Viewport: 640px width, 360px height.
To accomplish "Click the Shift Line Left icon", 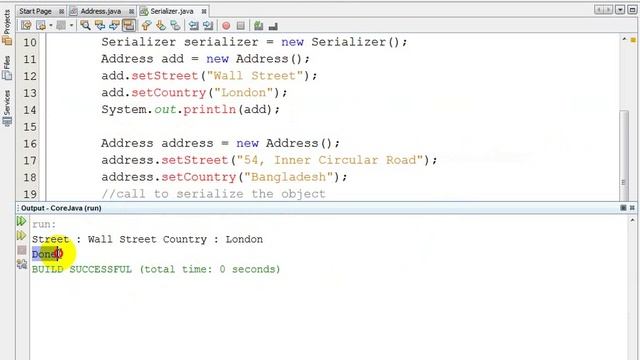I will [x=193, y=26].
